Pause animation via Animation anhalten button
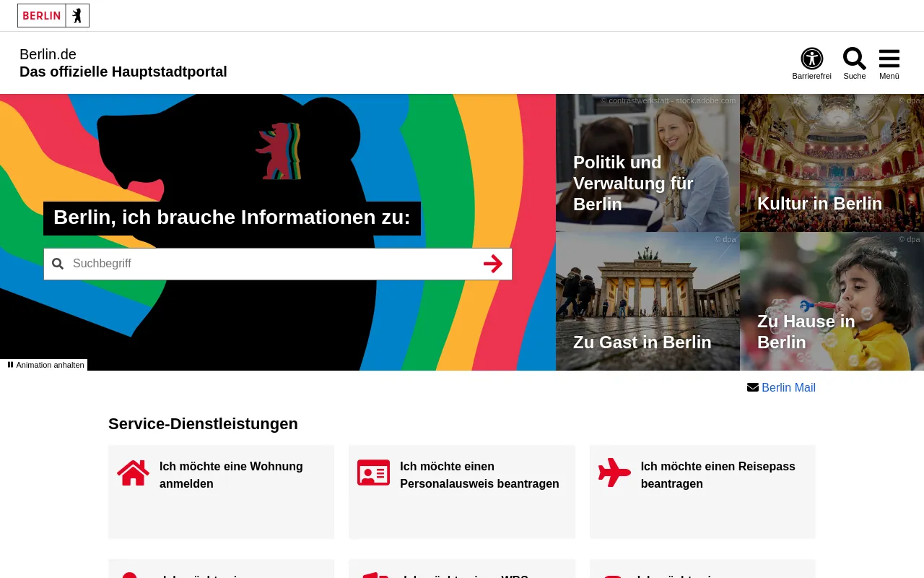Image resolution: width=924 pixels, height=578 pixels. tap(45, 365)
